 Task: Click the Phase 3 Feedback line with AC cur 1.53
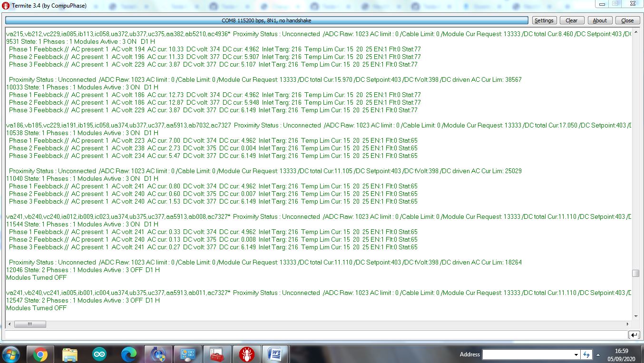pyautogui.click(x=213, y=201)
